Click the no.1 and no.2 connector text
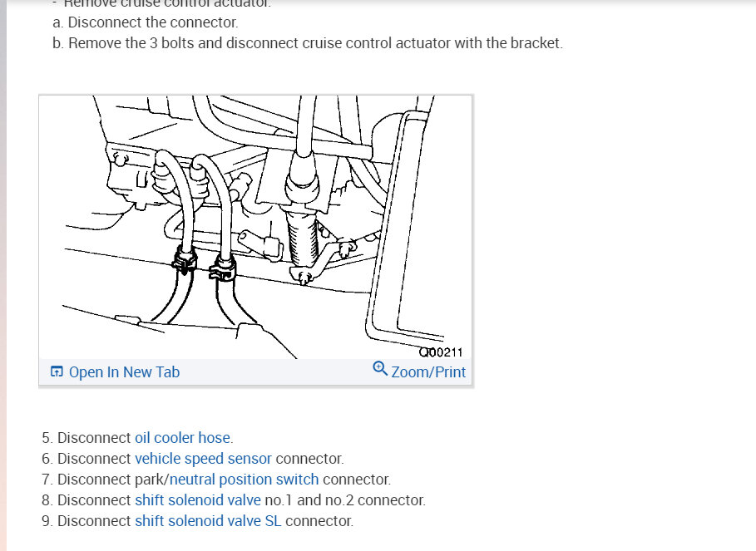This screenshot has height=551, width=756. point(345,500)
